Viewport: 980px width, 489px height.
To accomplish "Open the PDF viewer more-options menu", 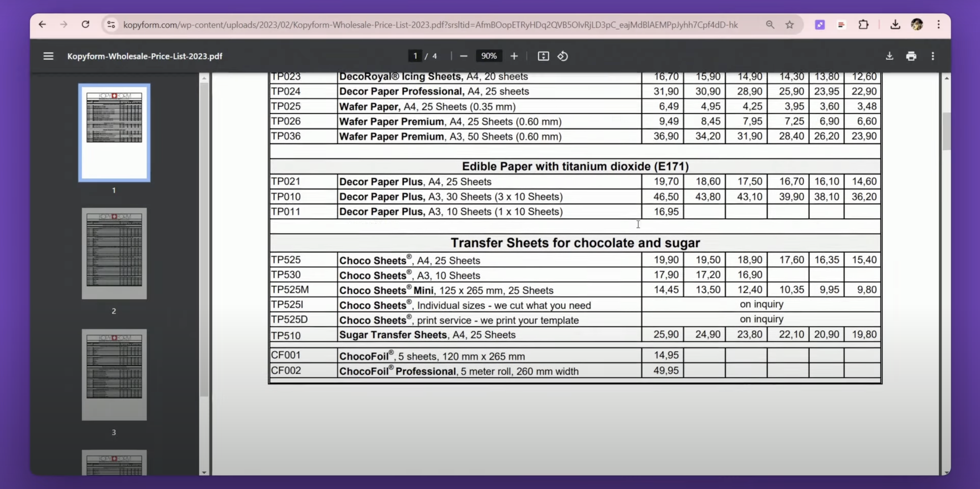I will coord(933,56).
